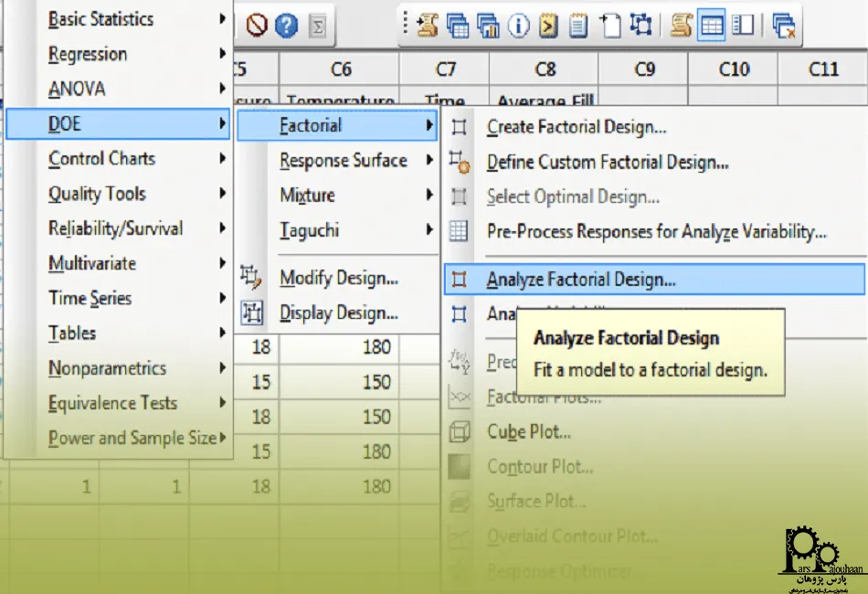Select the DOE menu item
This screenshot has width=868, height=594.
pyautogui.click(x=118, y=123)
